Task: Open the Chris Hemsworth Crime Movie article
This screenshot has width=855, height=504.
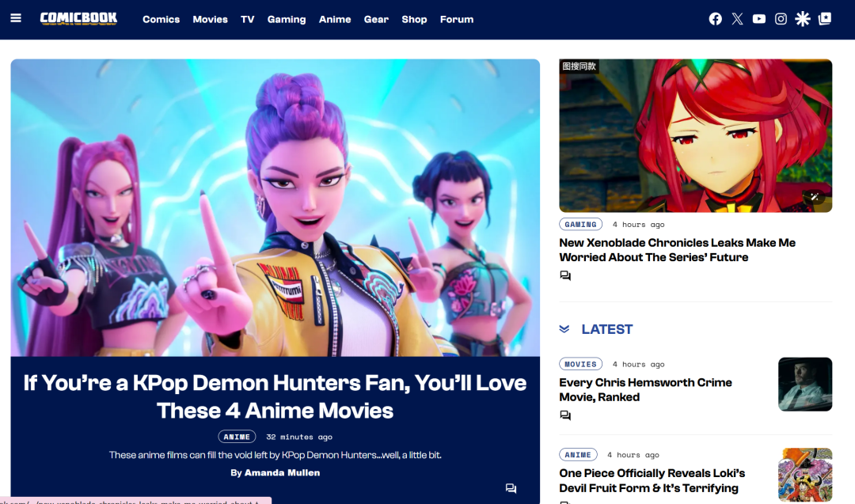Action: [x=646, y=389]
